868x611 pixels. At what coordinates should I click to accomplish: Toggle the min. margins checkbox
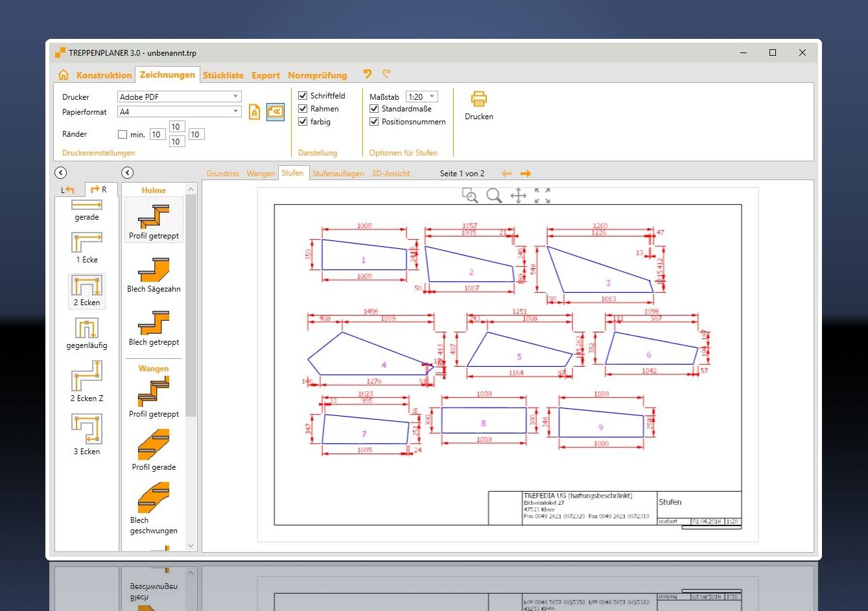[x=123, y=135]
